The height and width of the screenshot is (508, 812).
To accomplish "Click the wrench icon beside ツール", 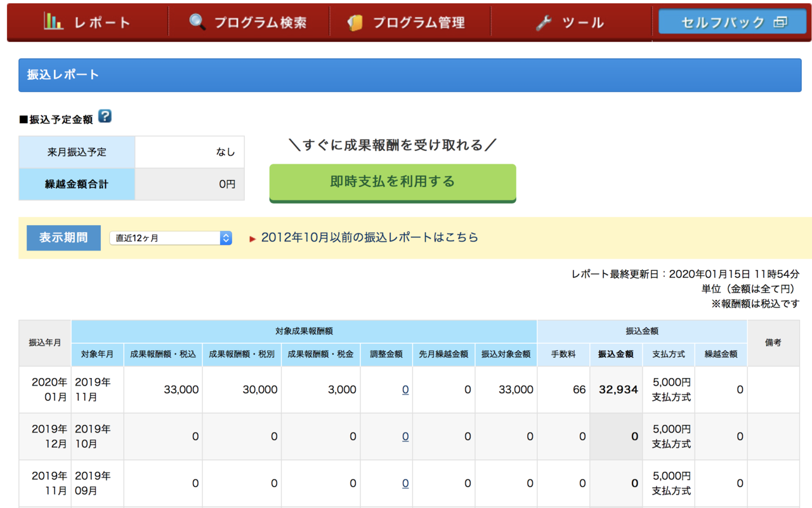I will (544, 23).
